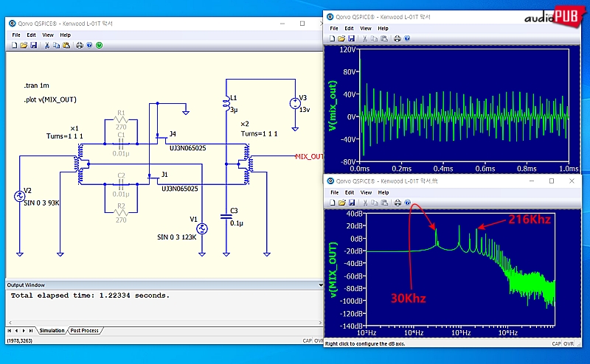Screen dimensions: 590x364
Task: Open View menu in waveform window
Action: point(366,28)
